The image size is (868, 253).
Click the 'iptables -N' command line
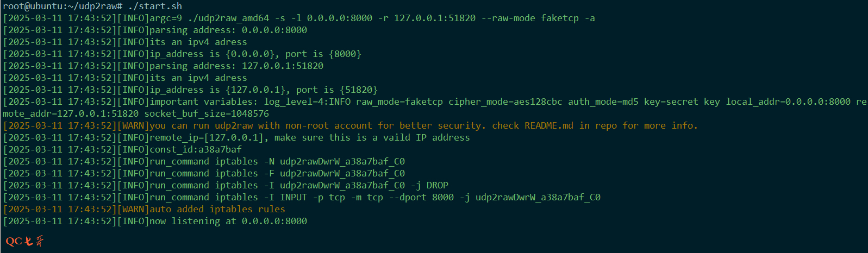pos(277,161)
